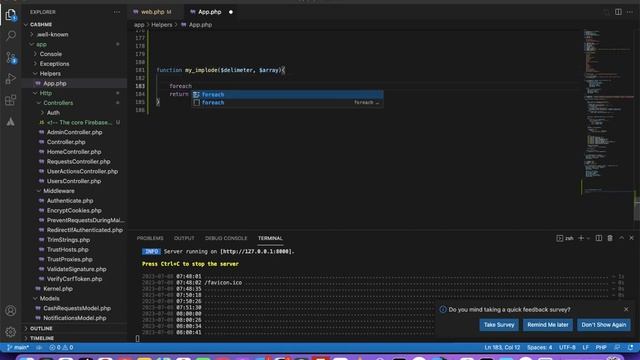
Task: Create a new terminal with plus icon
Action: point(581,238)
